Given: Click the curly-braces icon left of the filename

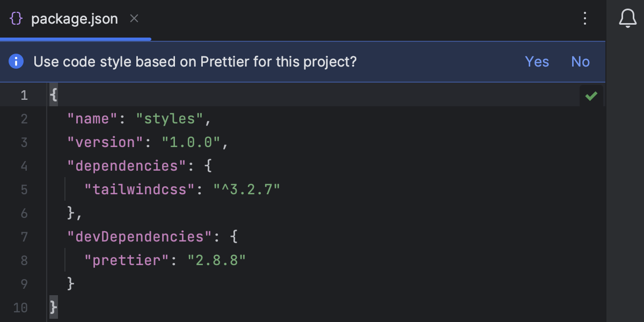Looking at the screenshot, I should pos(17,19).
